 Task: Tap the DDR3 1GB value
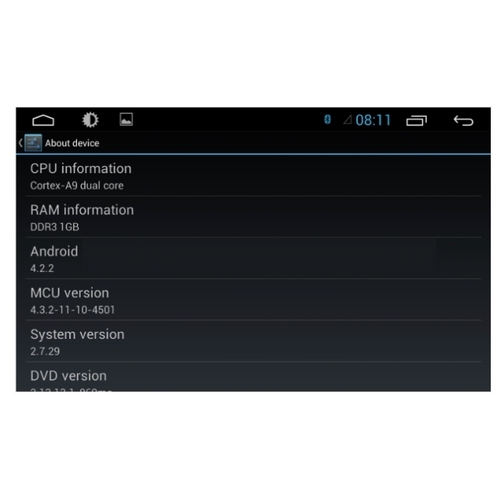pos(55,227)
